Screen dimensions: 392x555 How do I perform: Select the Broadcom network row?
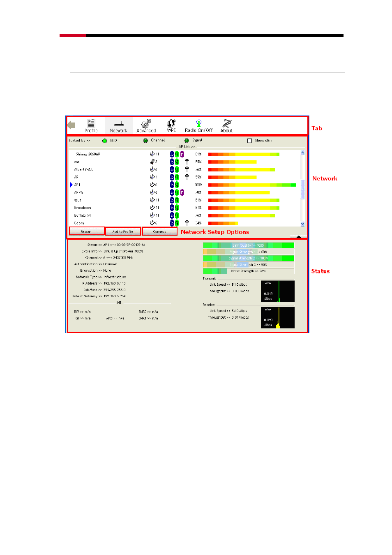(185, 208)
